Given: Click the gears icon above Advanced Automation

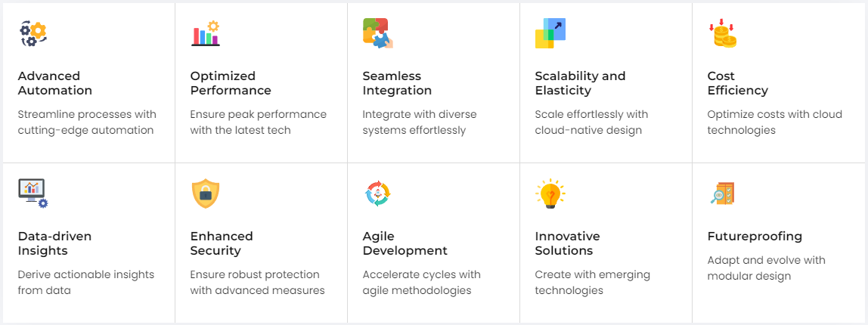Looking at the screenshot, I should [33, 34].
